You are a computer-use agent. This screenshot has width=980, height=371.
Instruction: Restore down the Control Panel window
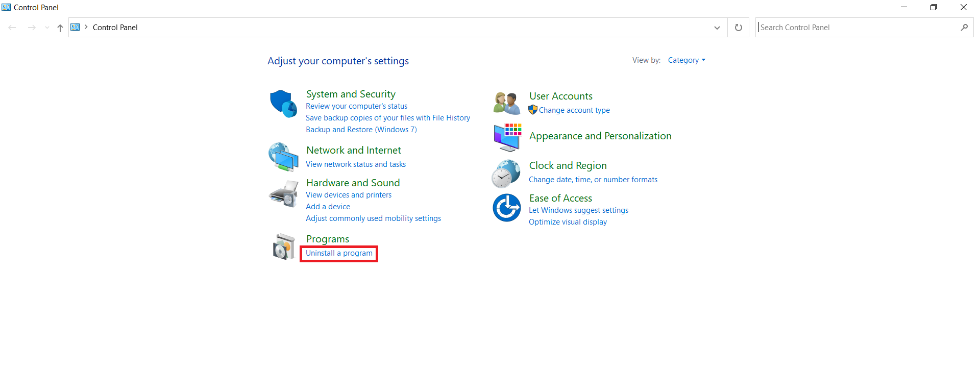coord(934,7)
